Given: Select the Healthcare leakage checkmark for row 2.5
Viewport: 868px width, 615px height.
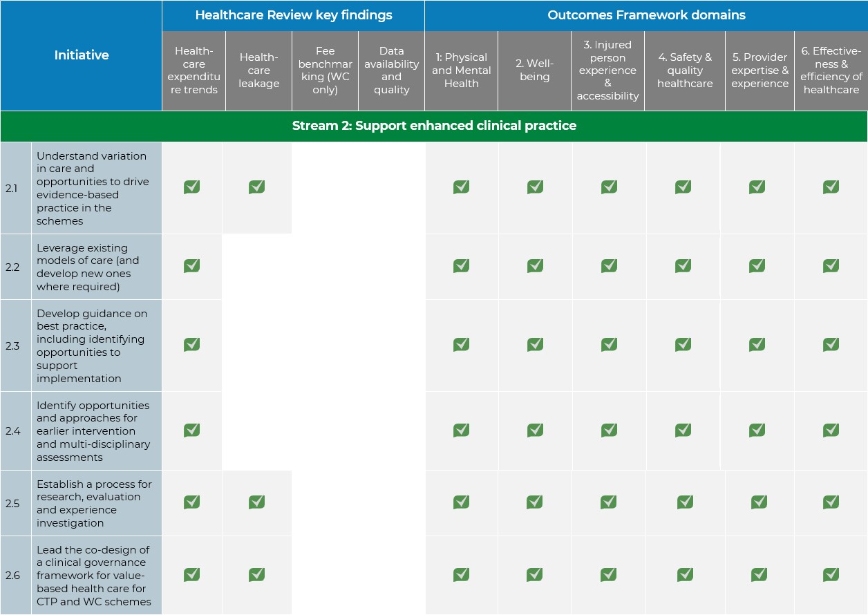Looking at the screenshot, I should pyautogui.click(x=256, y=503).
